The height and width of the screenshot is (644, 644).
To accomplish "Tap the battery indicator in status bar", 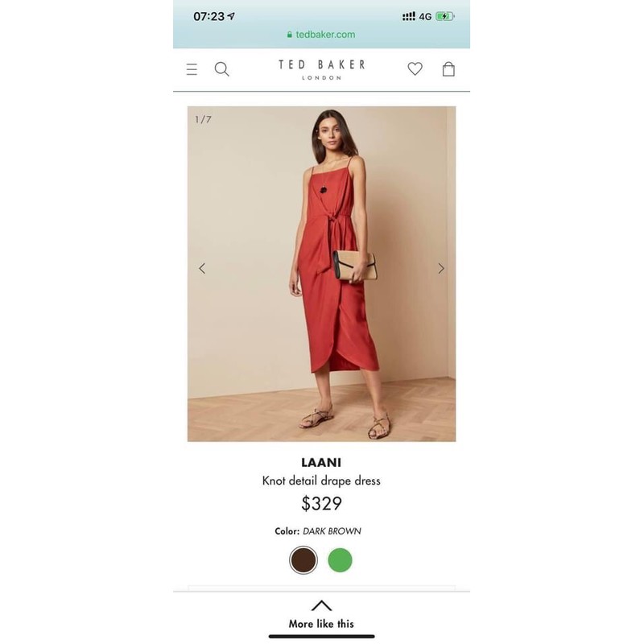I will click(445, 16).
